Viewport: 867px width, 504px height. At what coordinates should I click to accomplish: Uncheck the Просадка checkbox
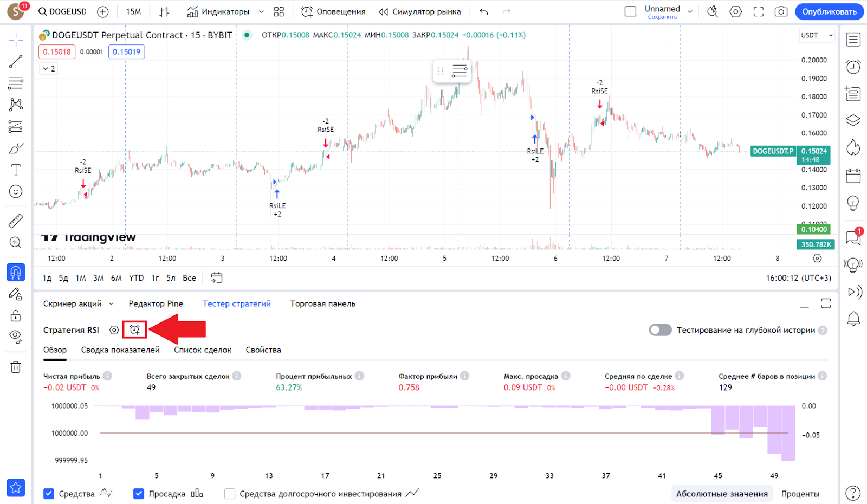coord(139,494)
